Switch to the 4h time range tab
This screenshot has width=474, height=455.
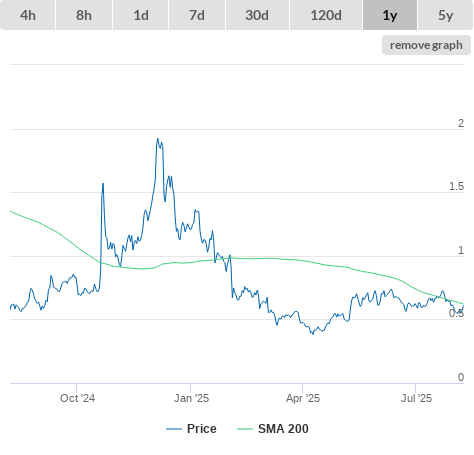point(28,15)
